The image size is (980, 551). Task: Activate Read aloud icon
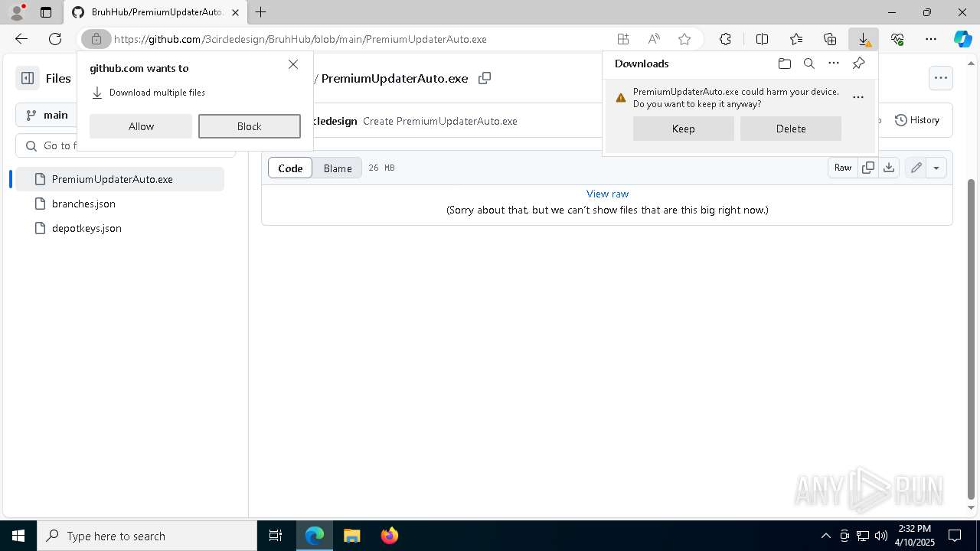654,39
